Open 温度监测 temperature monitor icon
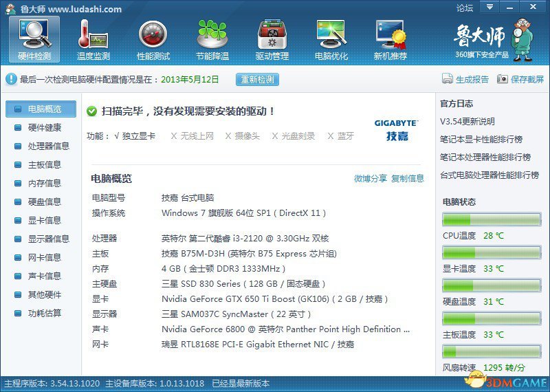Viewport: 550px width, 392px height. point(93,39)
